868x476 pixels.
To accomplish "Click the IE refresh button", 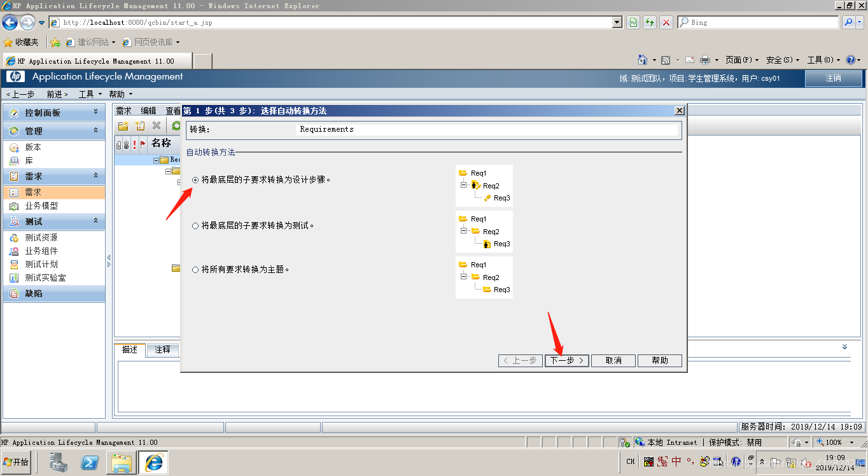I will click(650, 22).
